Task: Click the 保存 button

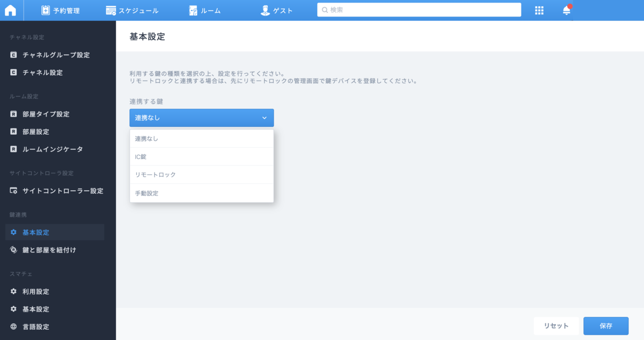Action: point(606,326)
